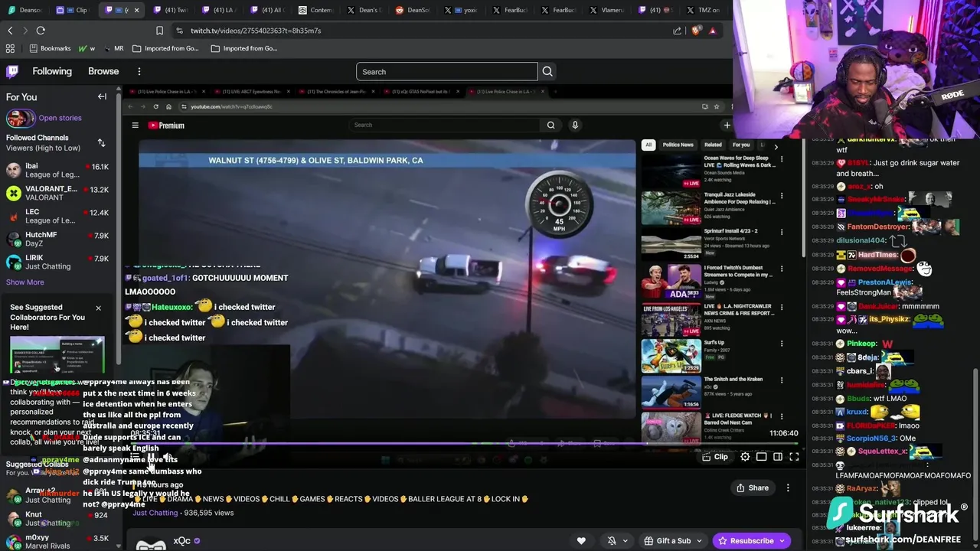Expand Show More followed channels
Screen dimensions: 980x551
25,282
